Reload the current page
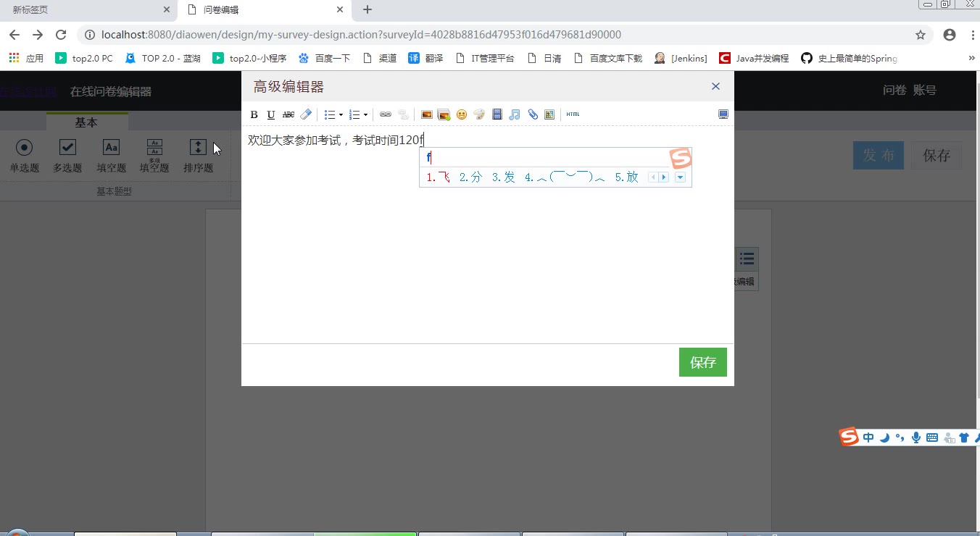The height and width of the screenshot is (536, 980). (62, 35)
